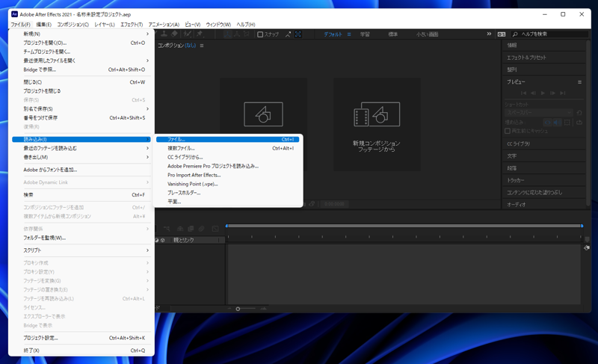This screenshot has width=598, height=364.
Task: Open the エフェクト(T) menu
Action: pyautogui.click(x=132, y=25)
